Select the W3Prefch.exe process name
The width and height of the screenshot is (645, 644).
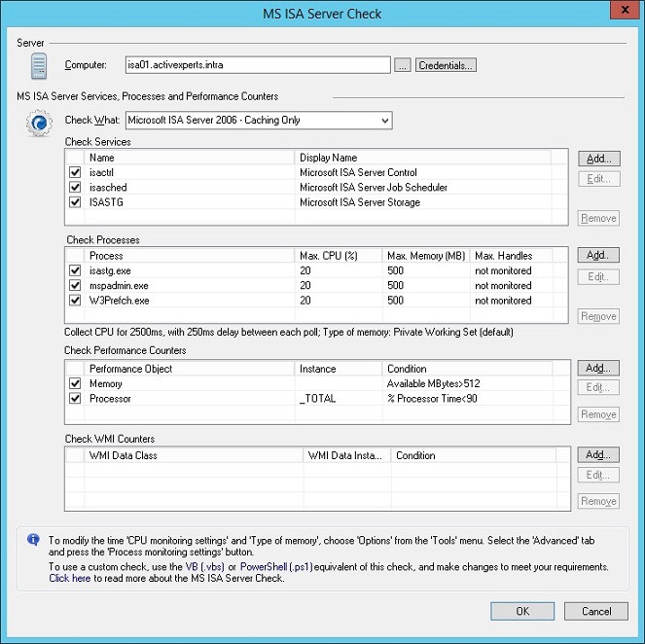pyautogui.click(x=120, y=301)
